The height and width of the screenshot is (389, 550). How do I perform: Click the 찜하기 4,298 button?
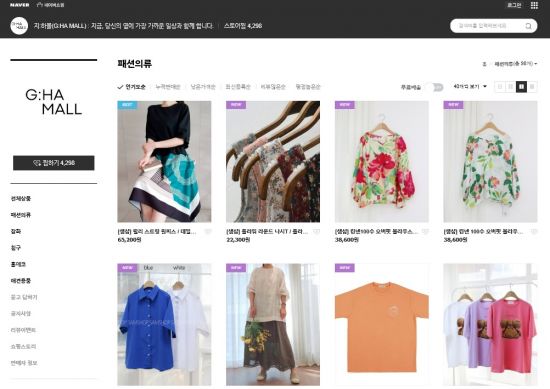click(54, 163)
